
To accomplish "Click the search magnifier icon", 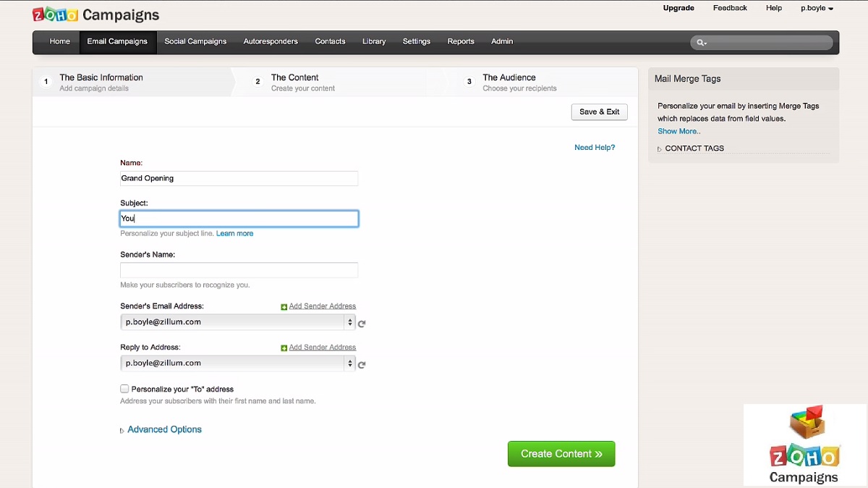I will [700, 43].
